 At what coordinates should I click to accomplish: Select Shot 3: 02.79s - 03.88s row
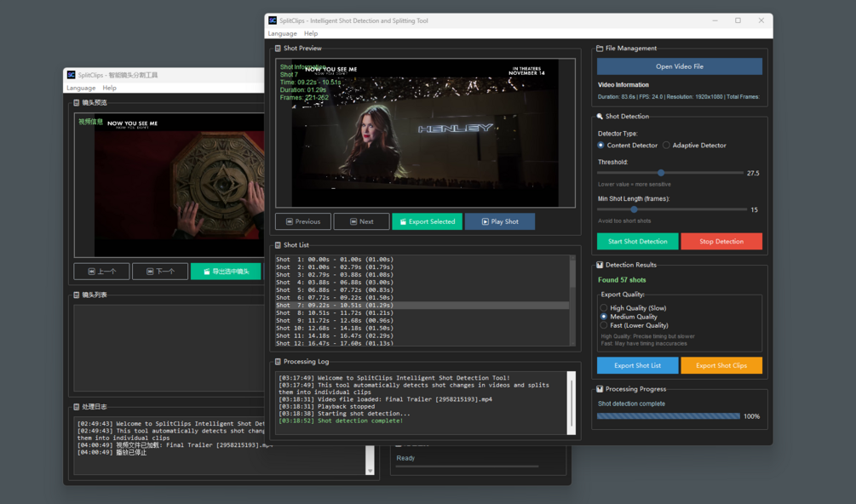(422, 275)
